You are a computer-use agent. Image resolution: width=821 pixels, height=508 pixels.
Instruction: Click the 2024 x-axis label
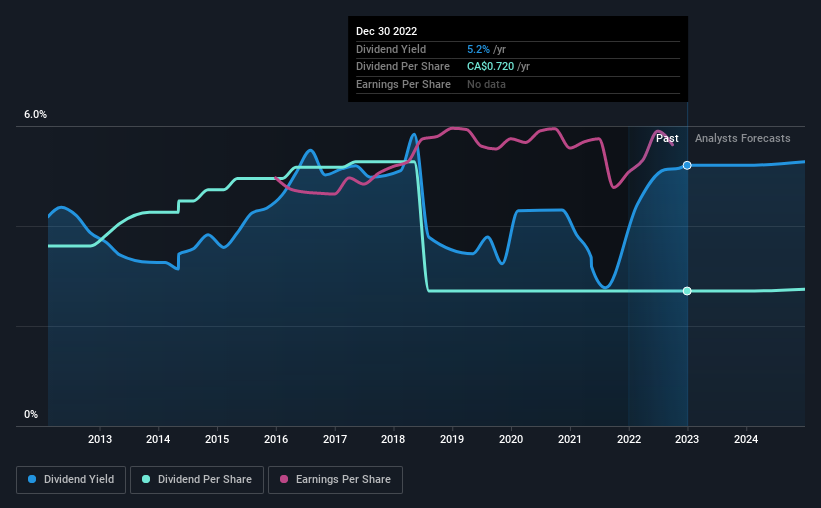click(746, 439)
